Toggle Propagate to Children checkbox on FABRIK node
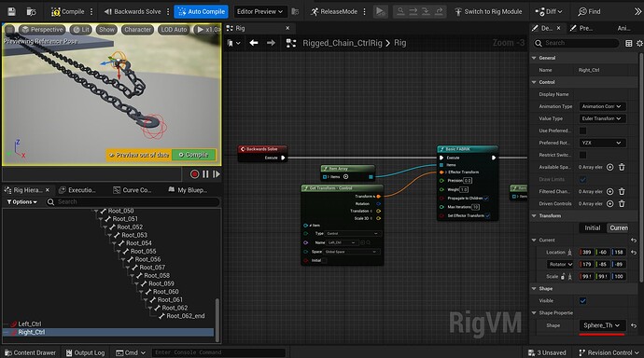Screen dimensions: 644x358 [486, 198]
